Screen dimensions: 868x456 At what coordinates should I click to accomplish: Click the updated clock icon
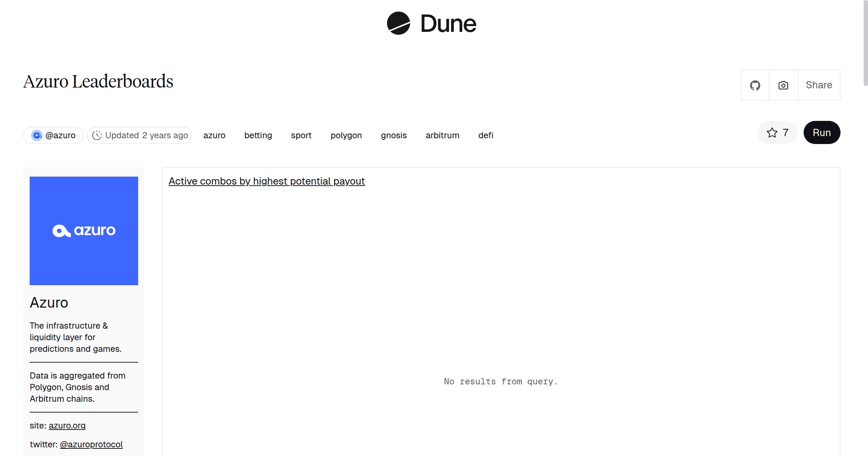tap(97, 135)
